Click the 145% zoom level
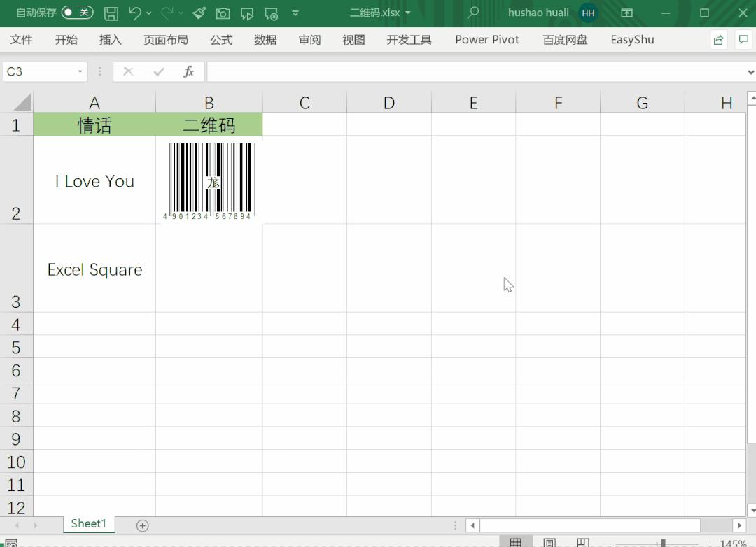 tap(733, 544)
